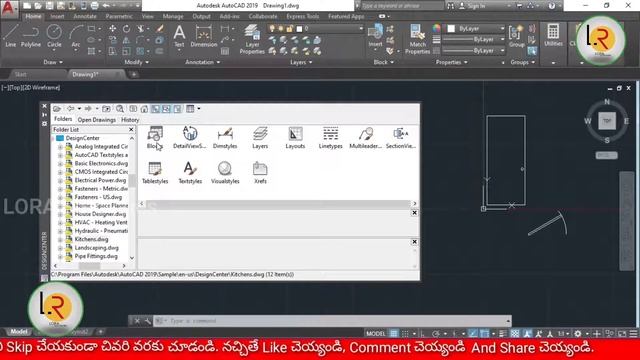Screen dimensions: 640x360
Task: Open the AutoCAD application menu
Action: tap(9, 8)
